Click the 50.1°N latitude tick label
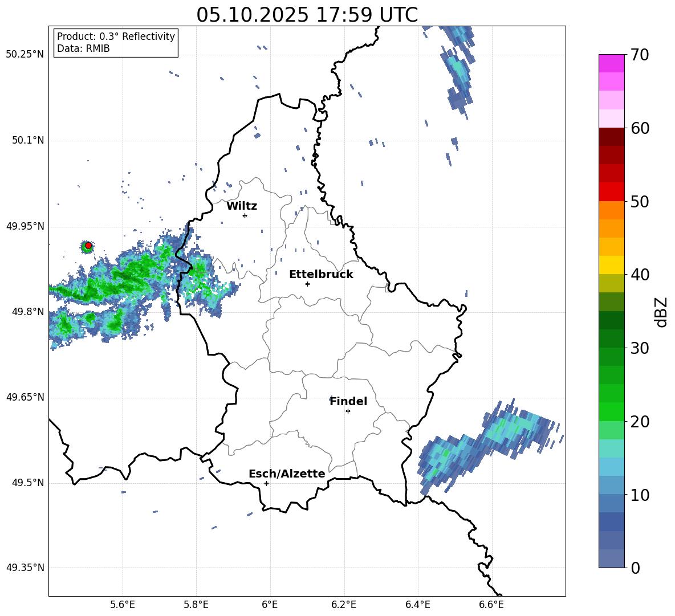Viewport: 675px width, 616px height. click(27, 140)
